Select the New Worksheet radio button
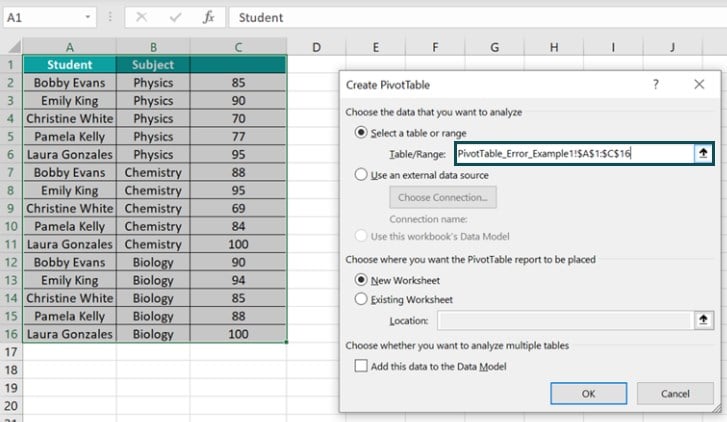Viewport: 727px width, 422px height. point(361,280)
